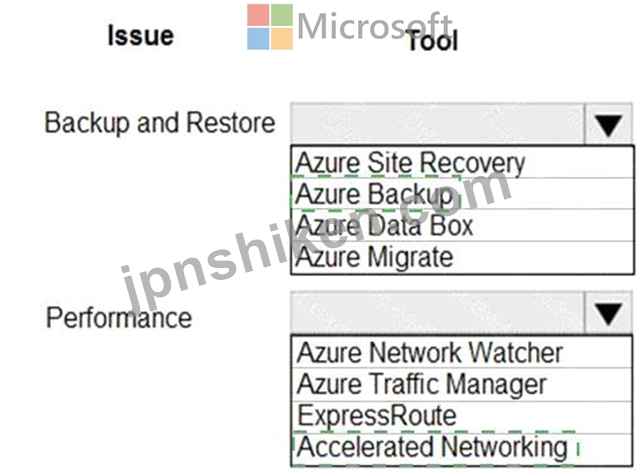Choose Azure Traffic Manager option
This screenshot has width=637, height=472.
[462, 384]
